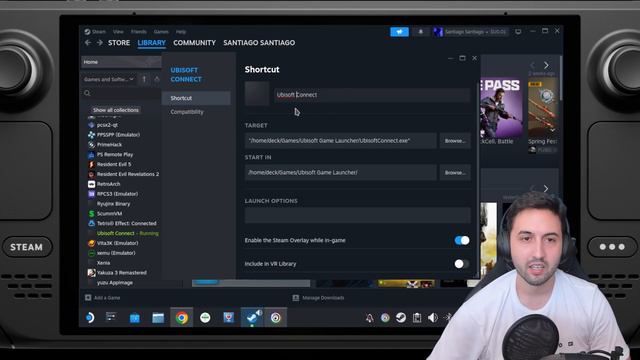Open the KDE application launcher icon

tap(90, 317)
